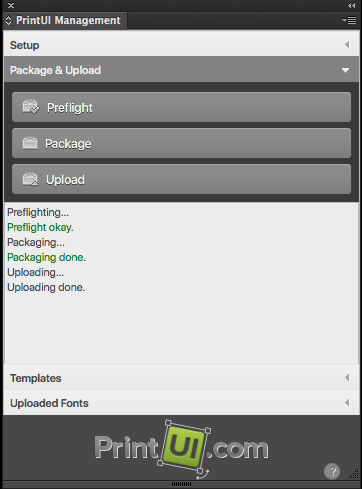The image size is (362, 489).
Task: Click the panel cycle arrows beside PrintUI Management
Action: [x=8, y=20]
